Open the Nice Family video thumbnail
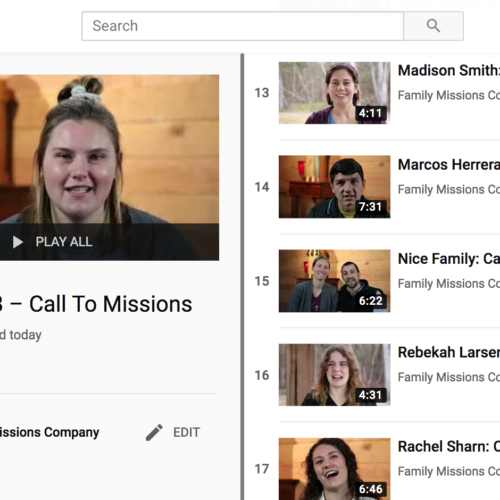Viewport: 500px width, 500px height. pyautogui.click(x=334, y=281)
